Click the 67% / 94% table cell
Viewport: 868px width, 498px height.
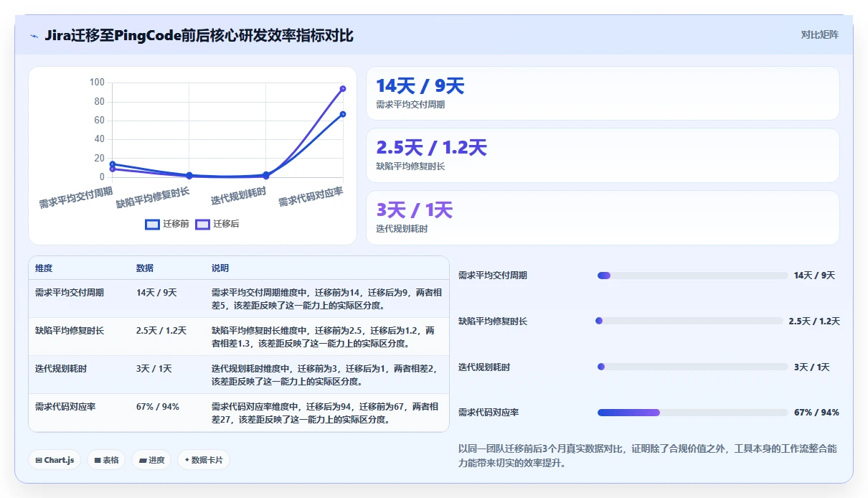158,407
